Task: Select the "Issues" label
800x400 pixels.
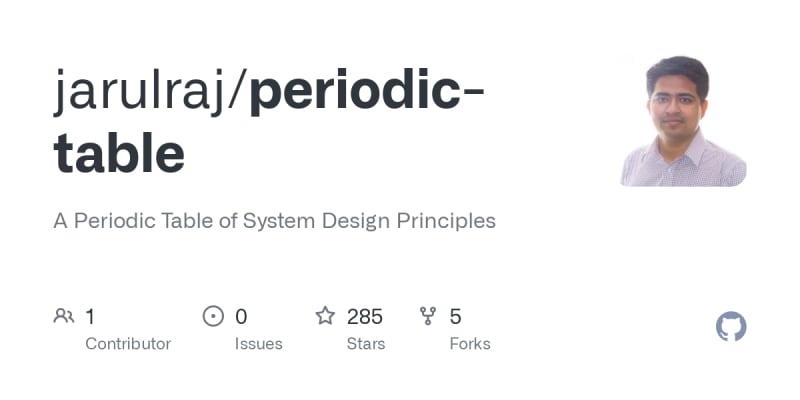Action: 258,344
